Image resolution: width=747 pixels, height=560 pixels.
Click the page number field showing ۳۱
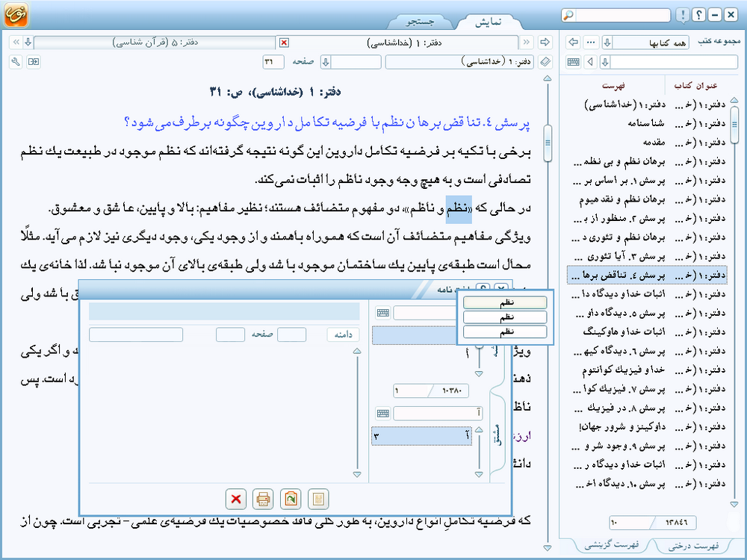[273, 62]
